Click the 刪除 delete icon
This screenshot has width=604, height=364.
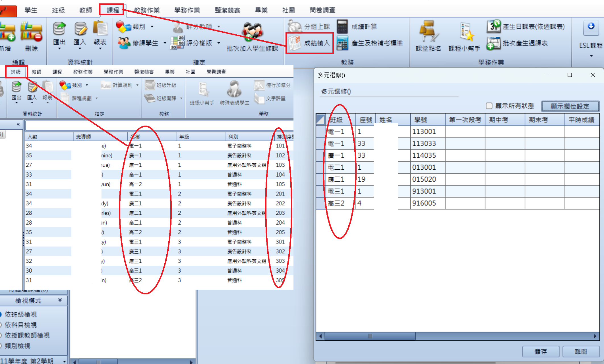pos(32,32)
